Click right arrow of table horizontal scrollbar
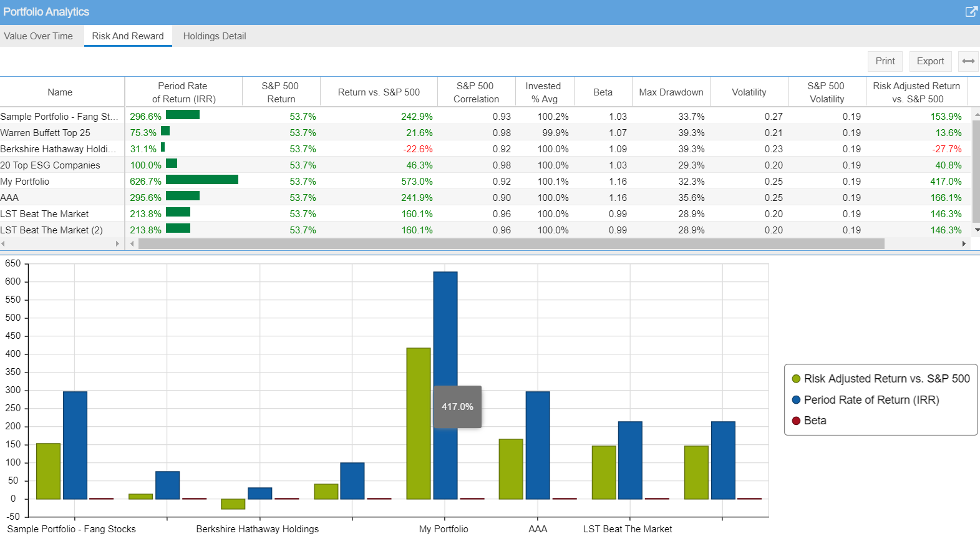Screen dimensions: 980x536 (964, 244)
